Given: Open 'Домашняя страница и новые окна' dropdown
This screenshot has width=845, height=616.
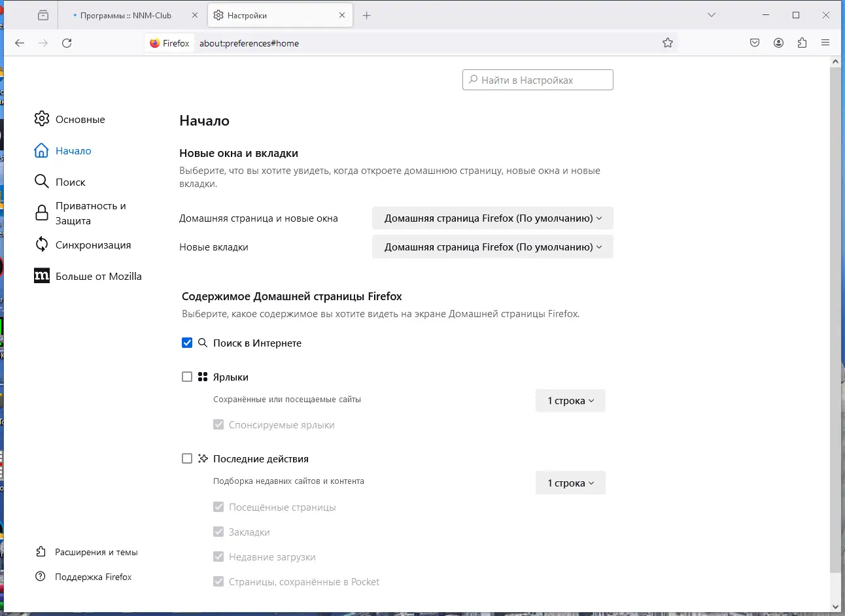Looking at the screenshot, I should pos(492,218).
